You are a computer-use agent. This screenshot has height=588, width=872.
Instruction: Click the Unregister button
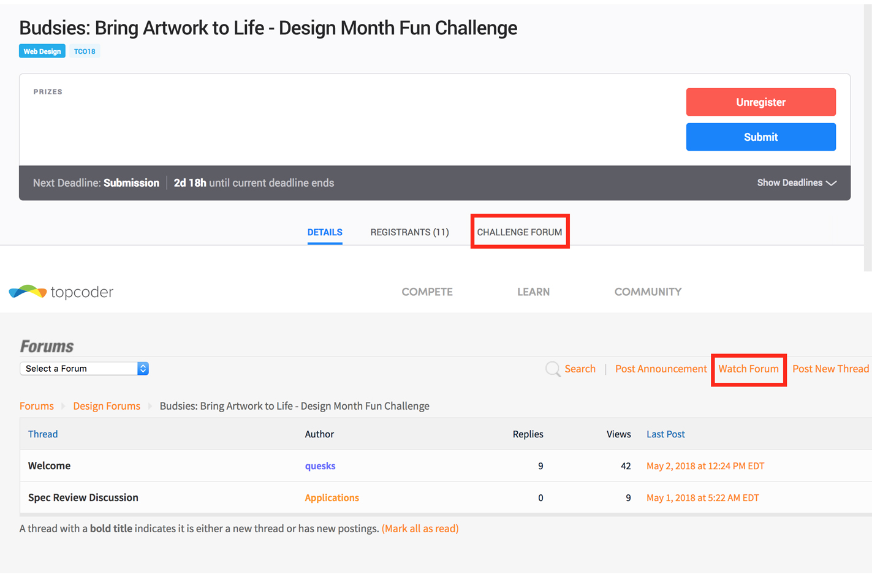pyautogui.click(x=760, y=102)
